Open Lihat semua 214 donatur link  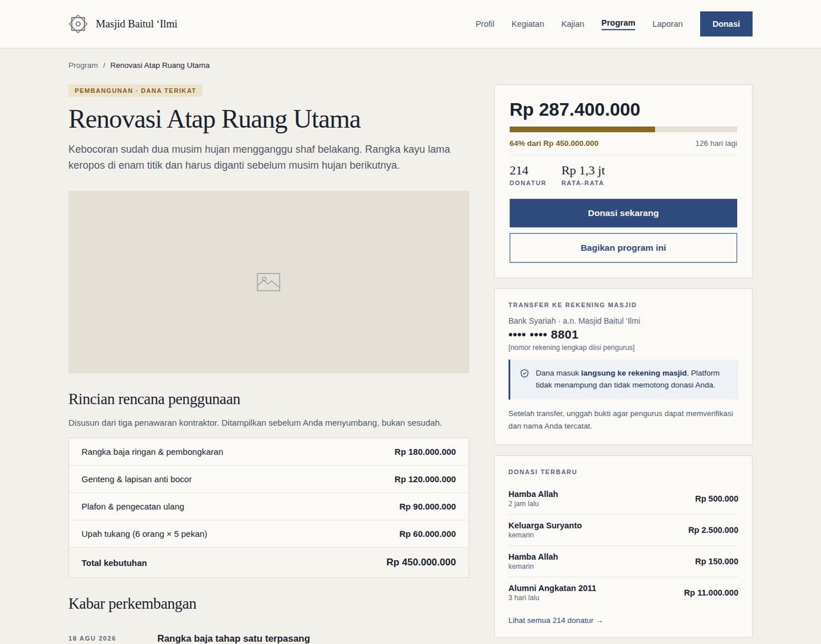coord(555,621)
